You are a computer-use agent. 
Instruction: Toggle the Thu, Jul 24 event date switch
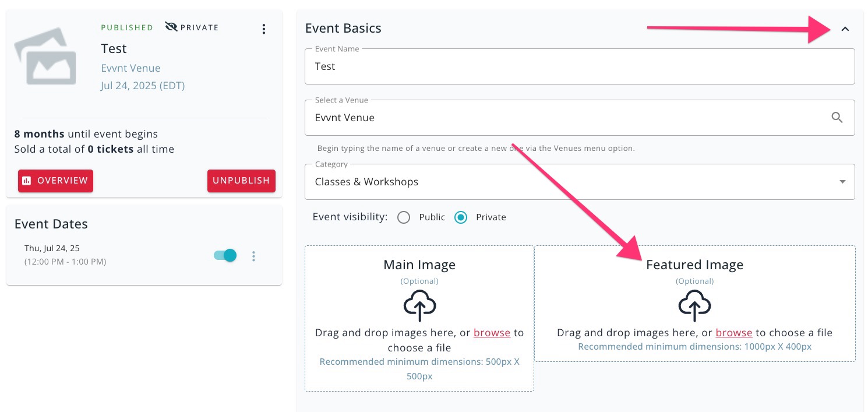[x=225, y=255]
